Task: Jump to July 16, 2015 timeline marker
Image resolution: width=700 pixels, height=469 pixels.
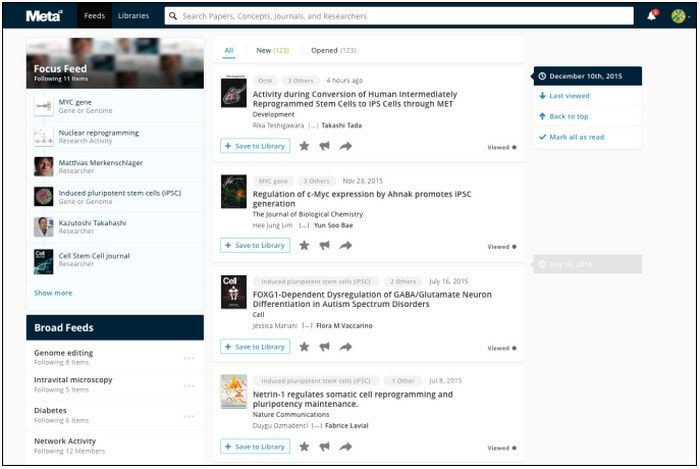Action: [x=570, y=264]
